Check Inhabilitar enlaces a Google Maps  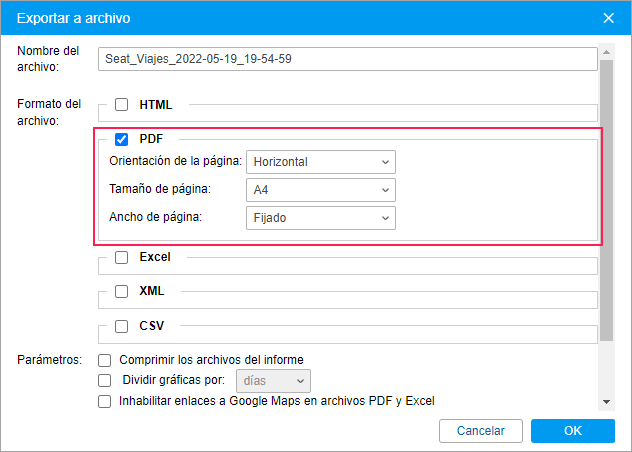[x=104, y=401]
